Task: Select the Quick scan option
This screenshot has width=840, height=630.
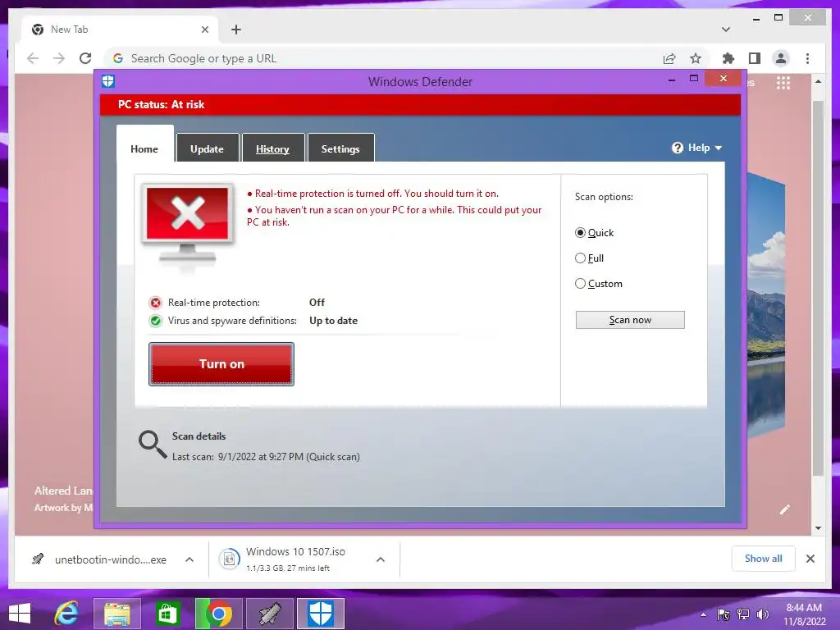Action: click(x=580, y=233)
